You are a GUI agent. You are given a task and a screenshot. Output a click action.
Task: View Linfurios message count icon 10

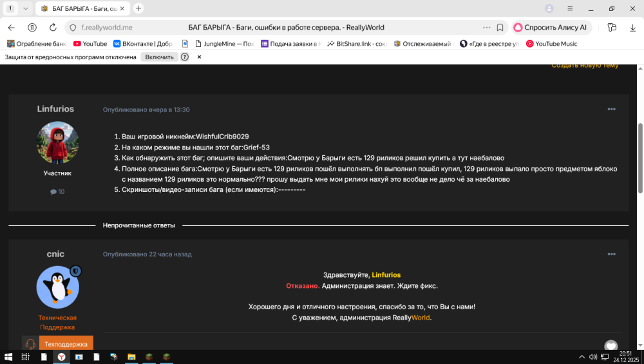tap(57, 191)
